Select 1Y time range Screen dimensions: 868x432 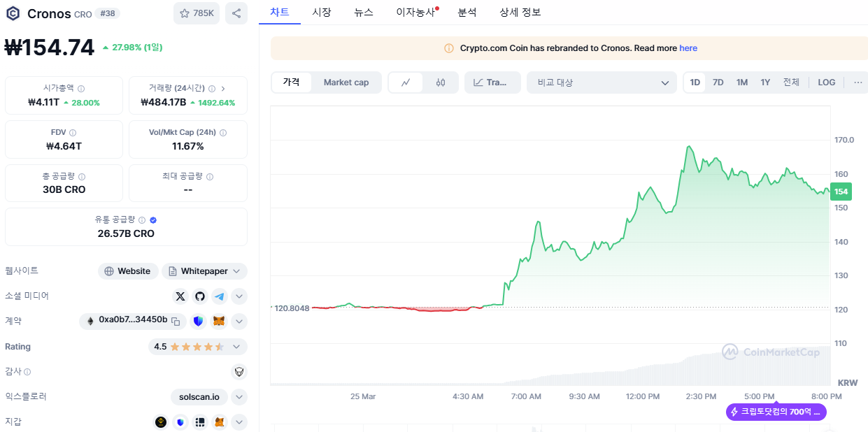[766, 82]
